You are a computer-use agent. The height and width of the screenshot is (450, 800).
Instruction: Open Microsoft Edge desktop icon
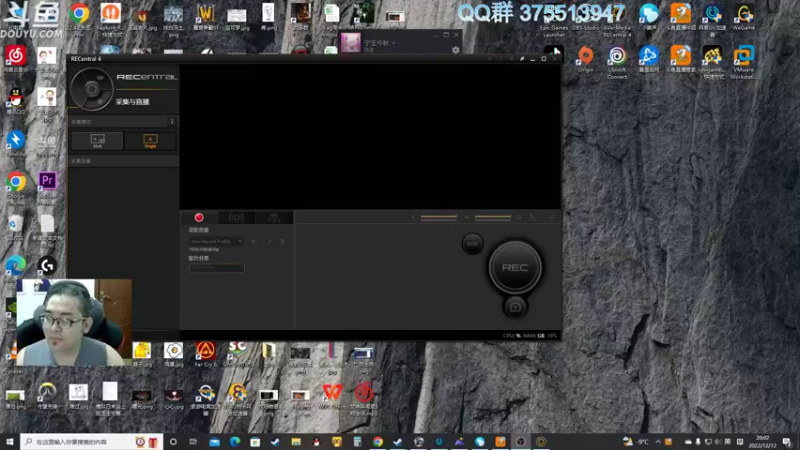coord(16,268)
